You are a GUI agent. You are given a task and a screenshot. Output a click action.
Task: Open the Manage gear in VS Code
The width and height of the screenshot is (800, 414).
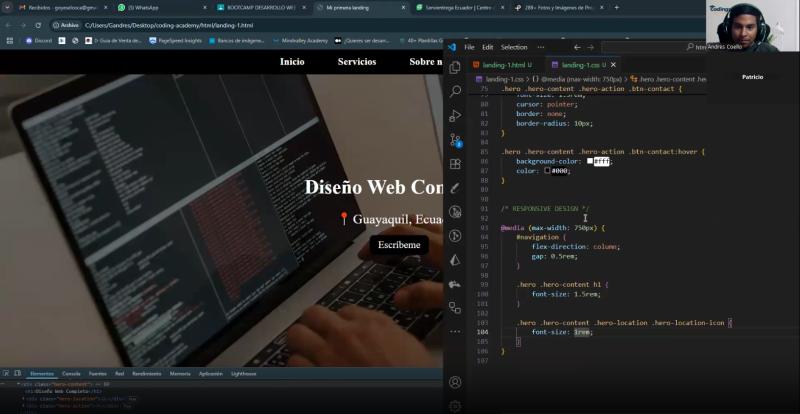pyautogui.click(x=455, y=406)
